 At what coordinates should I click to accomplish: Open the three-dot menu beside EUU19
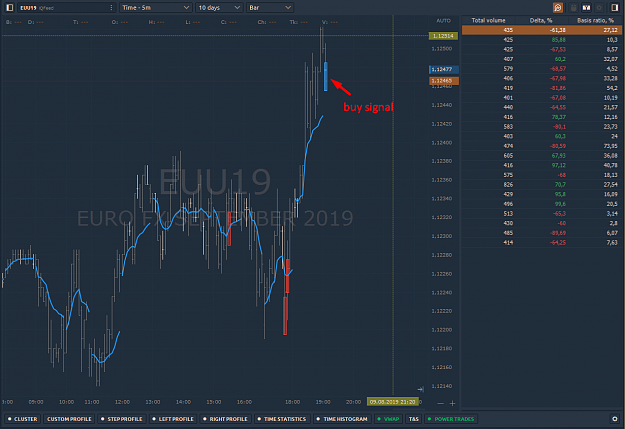tap(111, 8)
